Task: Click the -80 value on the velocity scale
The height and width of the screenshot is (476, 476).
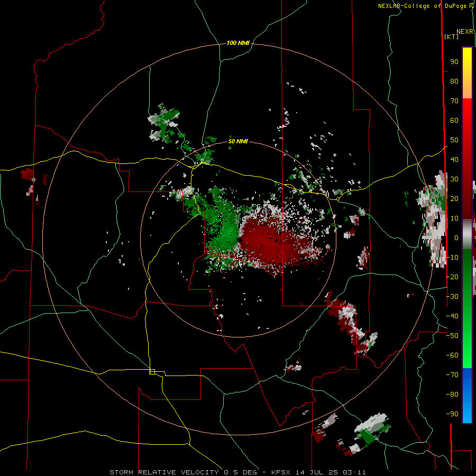Action: pyautogui.click(x=452, y=395)
